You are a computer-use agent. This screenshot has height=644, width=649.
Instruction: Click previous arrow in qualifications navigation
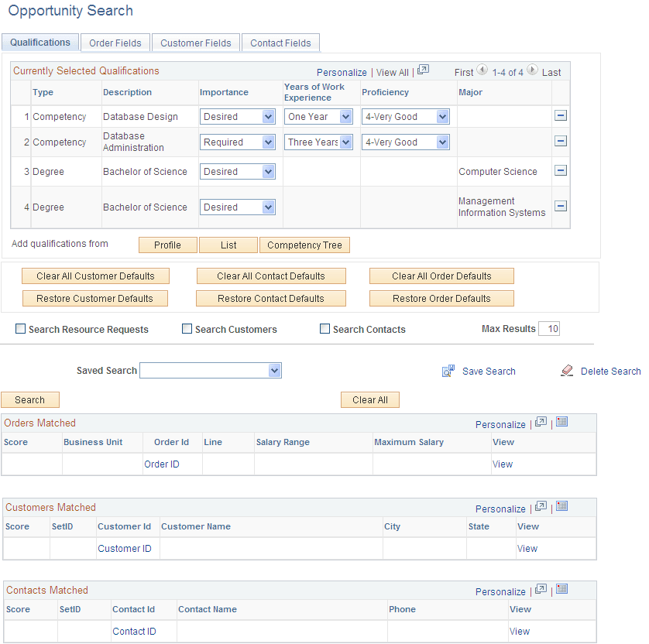point(482,71)
